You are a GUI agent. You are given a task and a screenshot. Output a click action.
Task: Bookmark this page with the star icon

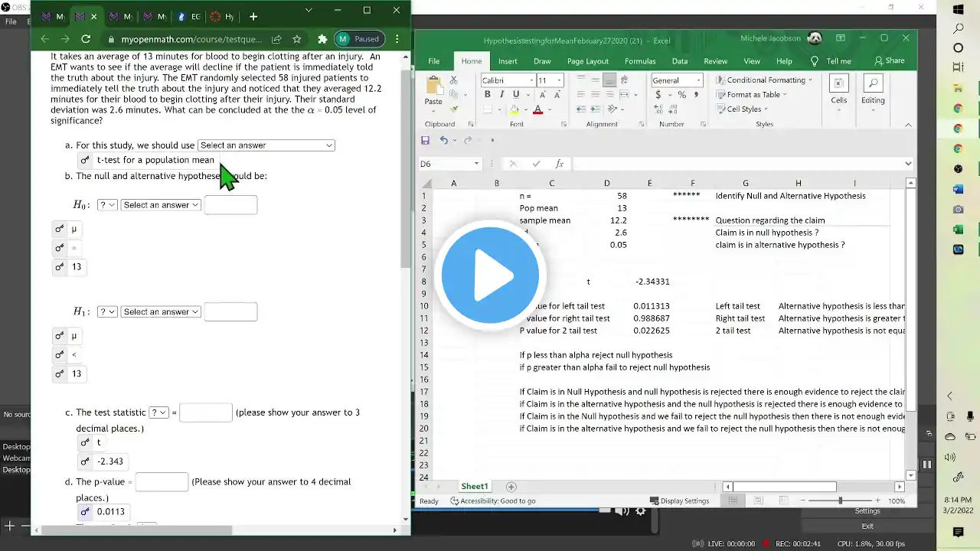297,39
